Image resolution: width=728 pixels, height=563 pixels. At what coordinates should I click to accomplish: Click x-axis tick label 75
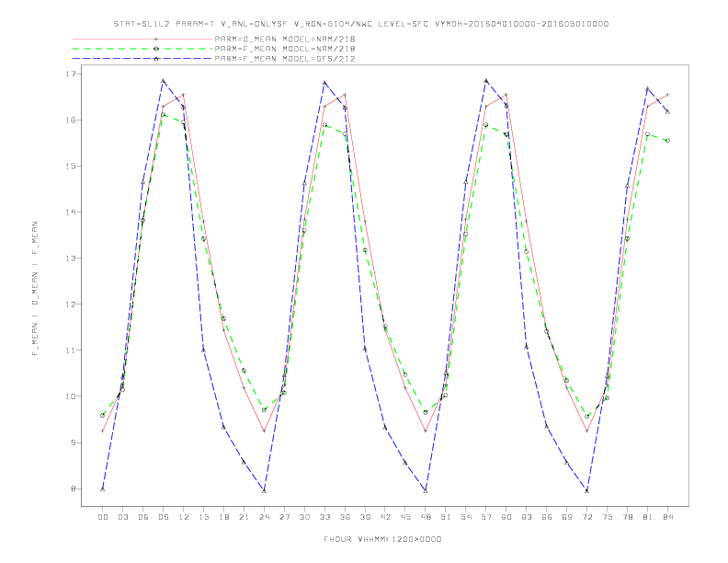608,517
